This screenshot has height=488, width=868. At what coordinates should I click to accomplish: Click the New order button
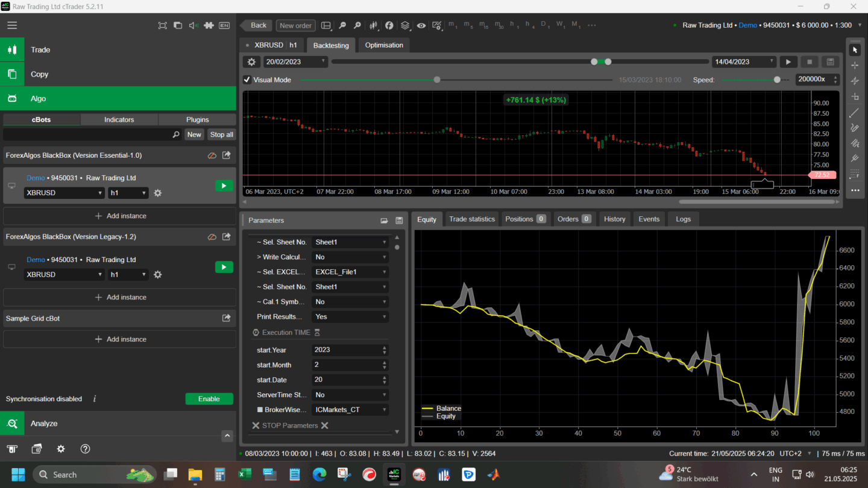pyautogui.click(x=295, y=25)
